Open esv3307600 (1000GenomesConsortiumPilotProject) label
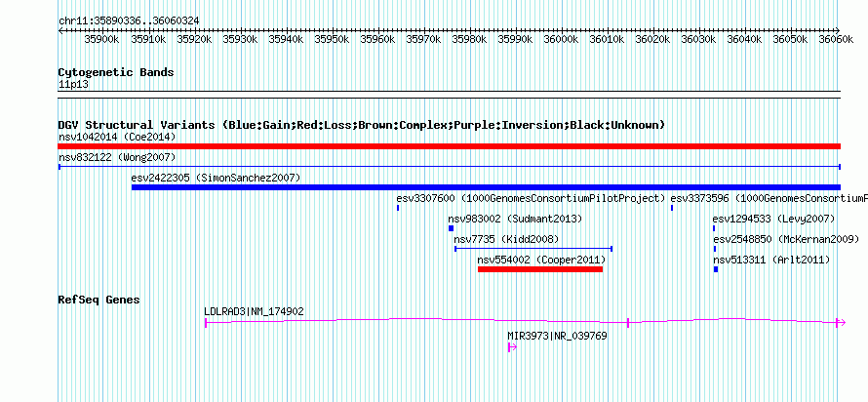868x402 pixels. pos(531,198)
